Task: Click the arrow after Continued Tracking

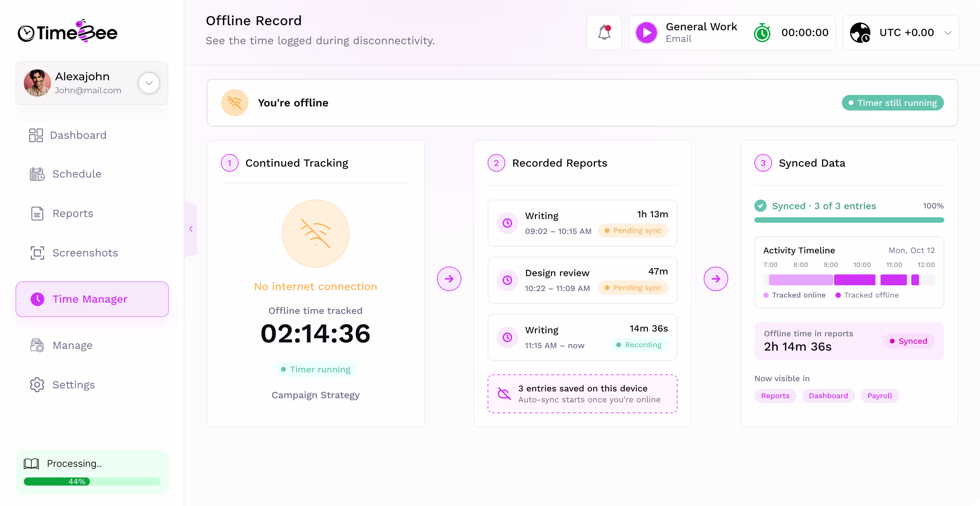Action: tap(449, 279)
